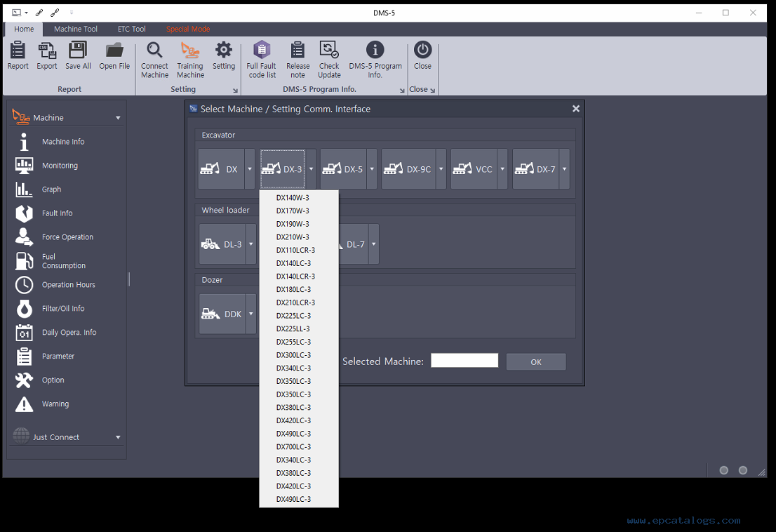Image resolution: width=776 pixels, height=532 pixels.
Task: Click OK to confirm the selected machine
Action: click(536, 361)
